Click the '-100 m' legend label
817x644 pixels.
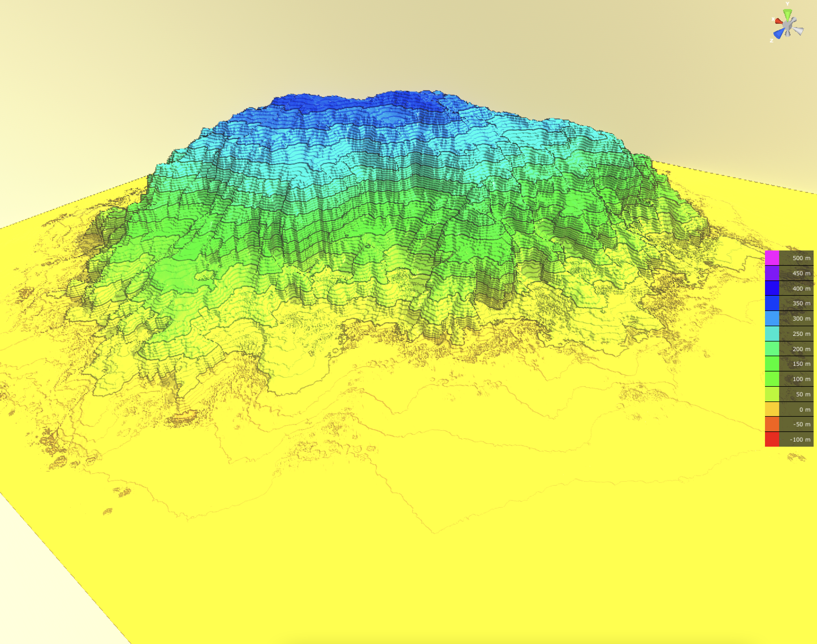click(800, 440)
